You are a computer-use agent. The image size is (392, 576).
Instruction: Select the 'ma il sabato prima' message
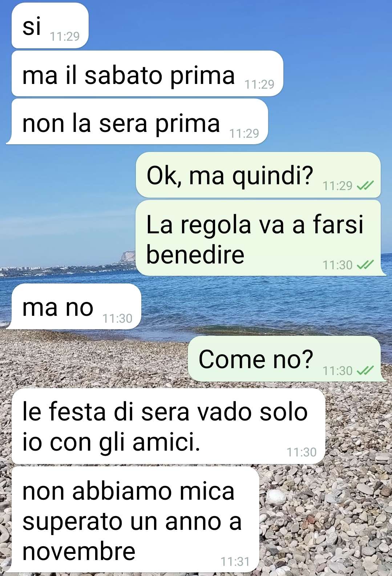pyautogui.click(x=147, y=74)
